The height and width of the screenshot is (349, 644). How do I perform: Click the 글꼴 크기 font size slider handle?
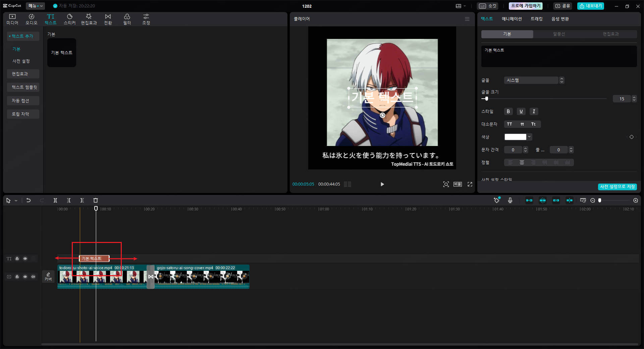tap(486, 99)
